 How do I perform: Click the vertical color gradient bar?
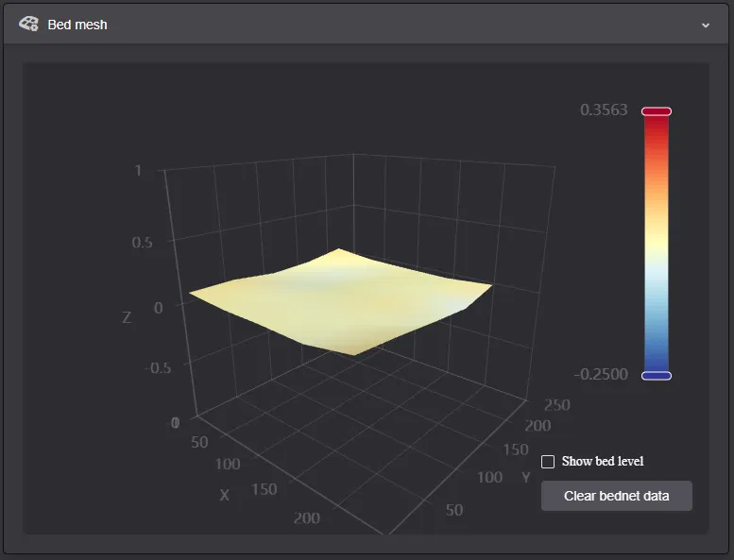click(657, 244)
